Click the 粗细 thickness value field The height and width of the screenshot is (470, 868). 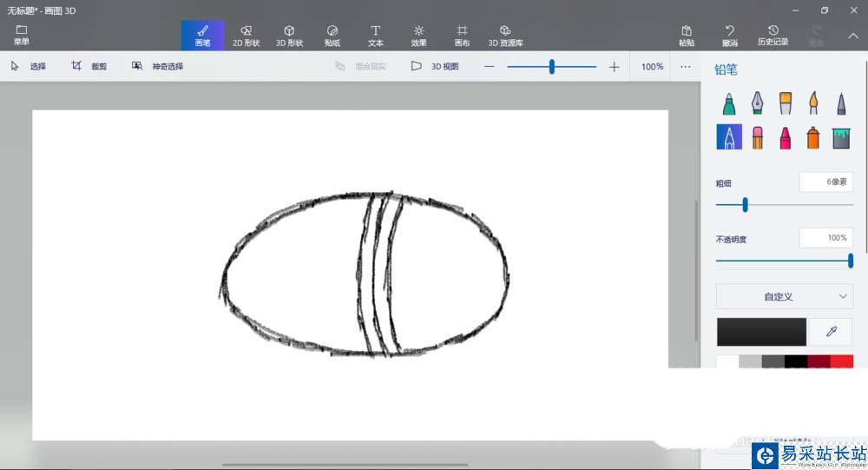point(826,182)
